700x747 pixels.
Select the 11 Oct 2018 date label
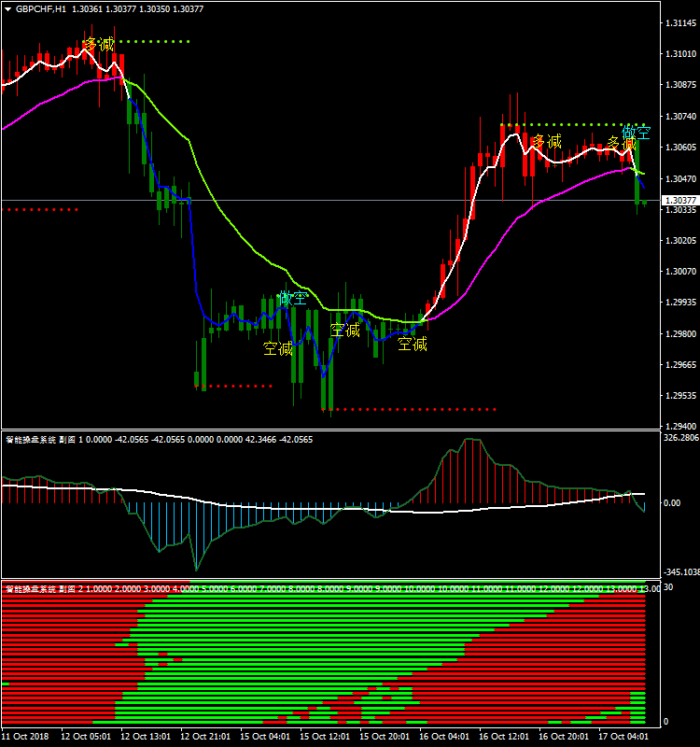26,736
